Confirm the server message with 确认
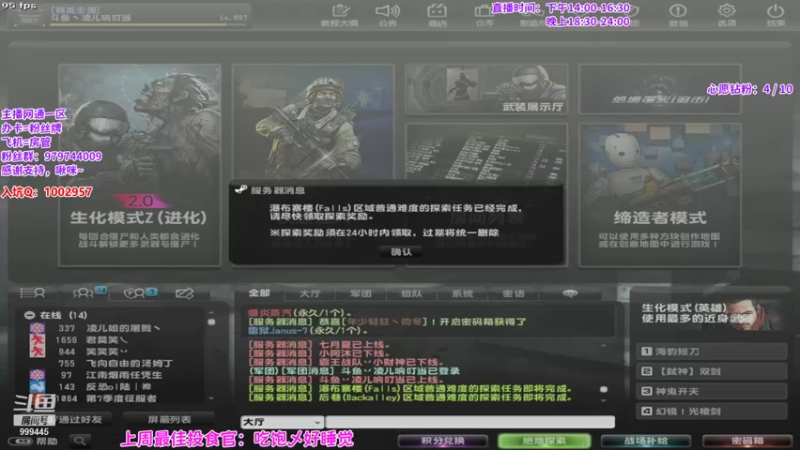 (x=401, y=252)
